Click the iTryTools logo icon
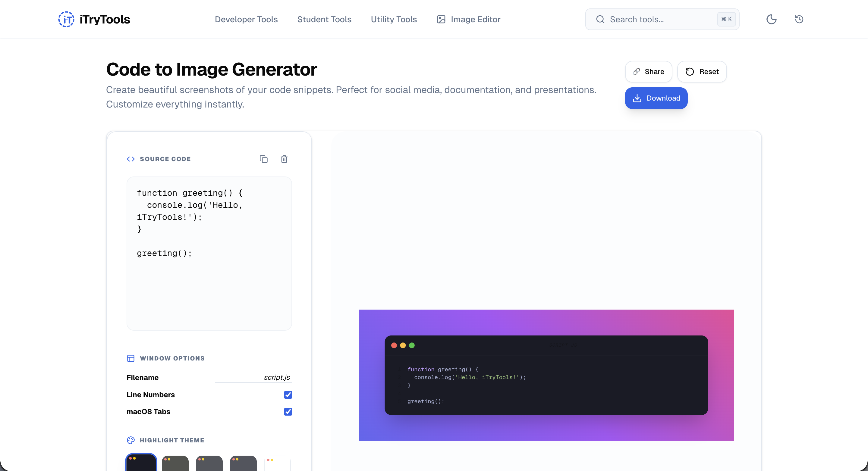 [66, 19]
